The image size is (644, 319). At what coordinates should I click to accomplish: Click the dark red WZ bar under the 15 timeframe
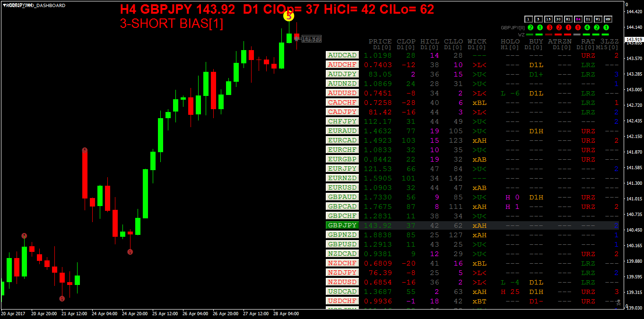(548, 34)
